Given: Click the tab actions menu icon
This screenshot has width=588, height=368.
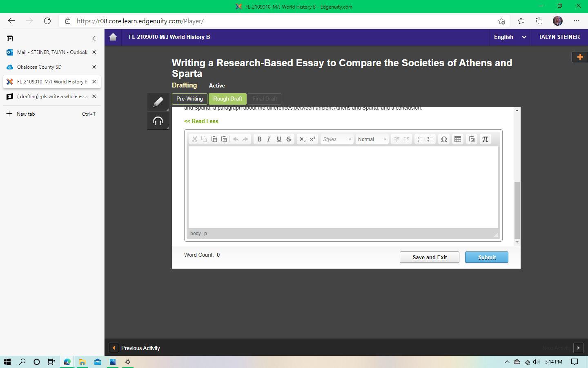Looking at the screenshot, I should tap(10, 38).
